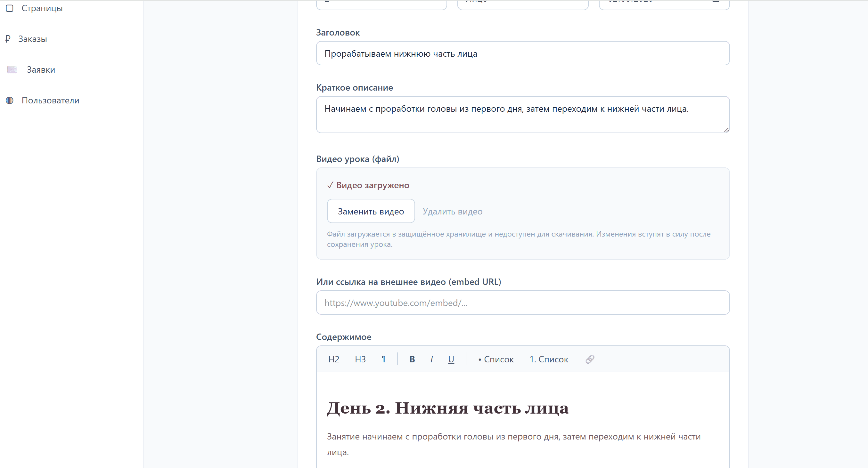Go to Заявки in the sidebar
The width and height of the screenshot is (868, 468).
coord(31,70)
